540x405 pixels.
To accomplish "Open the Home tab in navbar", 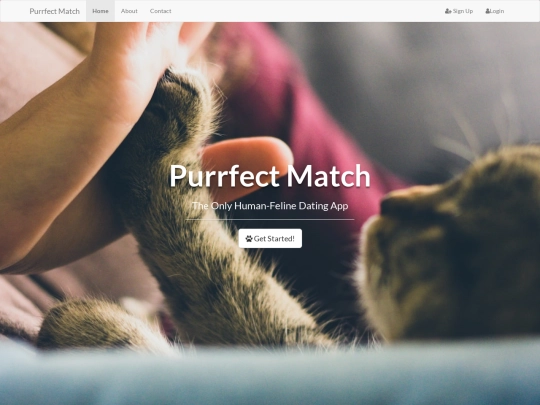I will pos(100,11).
